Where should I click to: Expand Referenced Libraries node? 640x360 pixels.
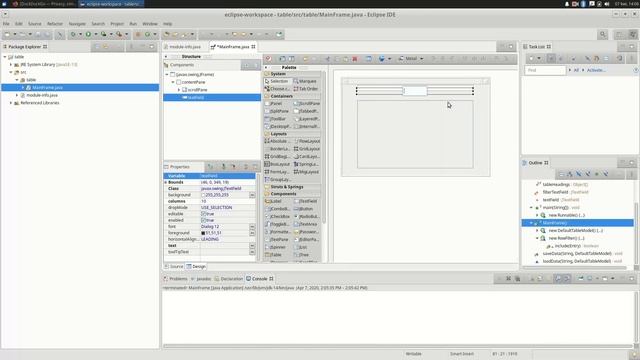(11, 103)
